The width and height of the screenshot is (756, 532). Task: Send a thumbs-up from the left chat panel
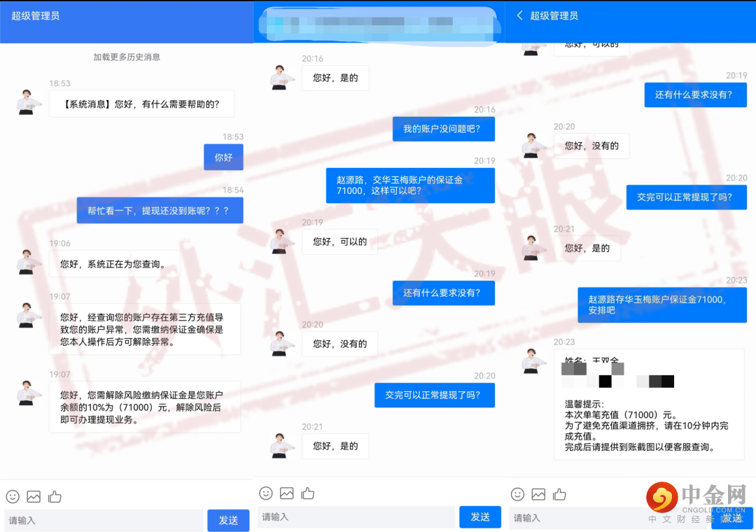pos(55,496)
